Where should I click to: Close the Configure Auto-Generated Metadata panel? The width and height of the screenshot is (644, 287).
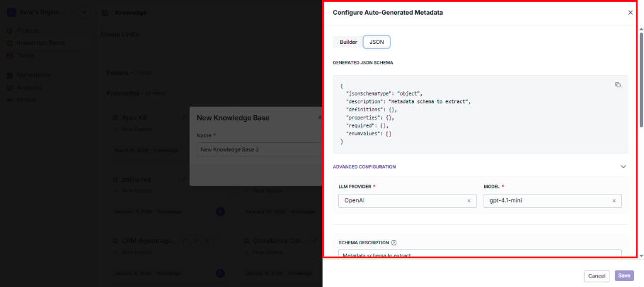point(631,13)
